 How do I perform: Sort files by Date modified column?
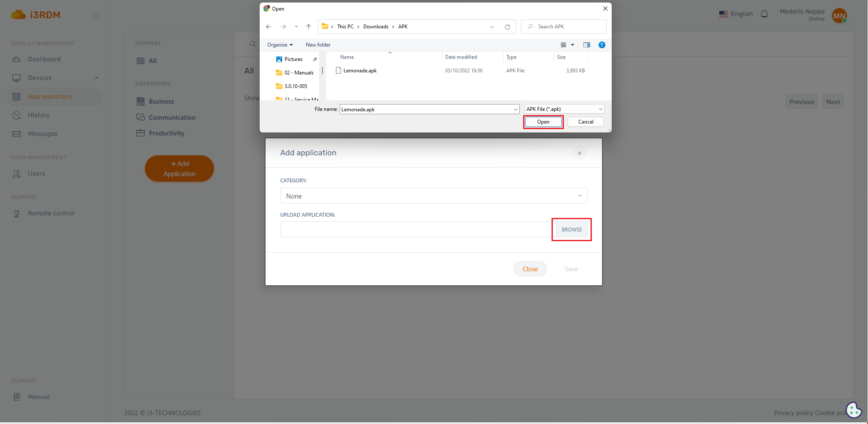pos(461,57)
